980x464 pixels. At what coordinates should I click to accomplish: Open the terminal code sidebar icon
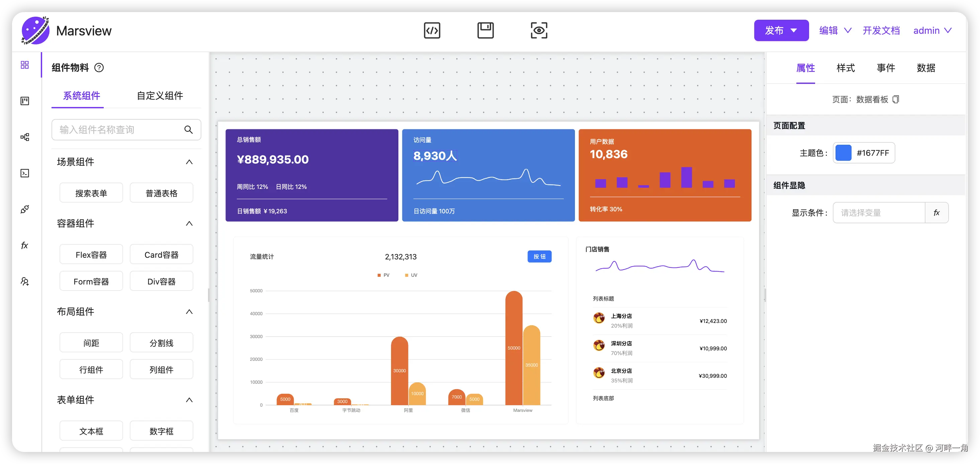(x=25, y=173)
